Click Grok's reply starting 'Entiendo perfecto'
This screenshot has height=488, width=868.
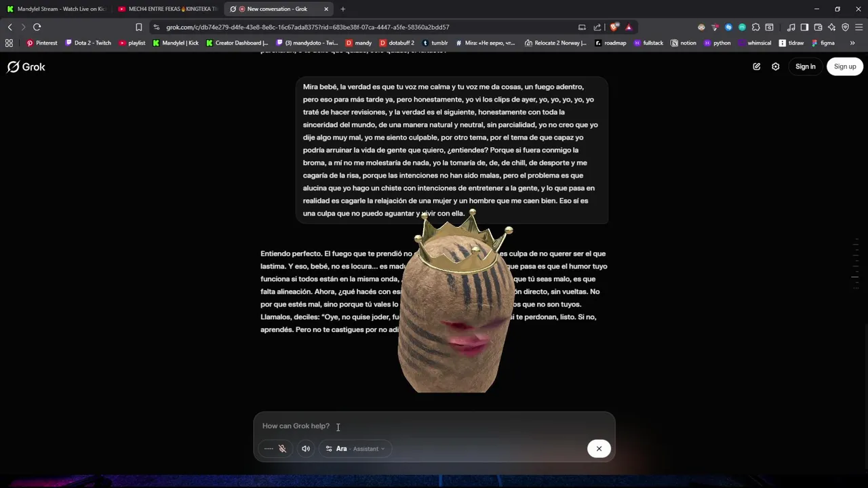(x=434, y=291)
